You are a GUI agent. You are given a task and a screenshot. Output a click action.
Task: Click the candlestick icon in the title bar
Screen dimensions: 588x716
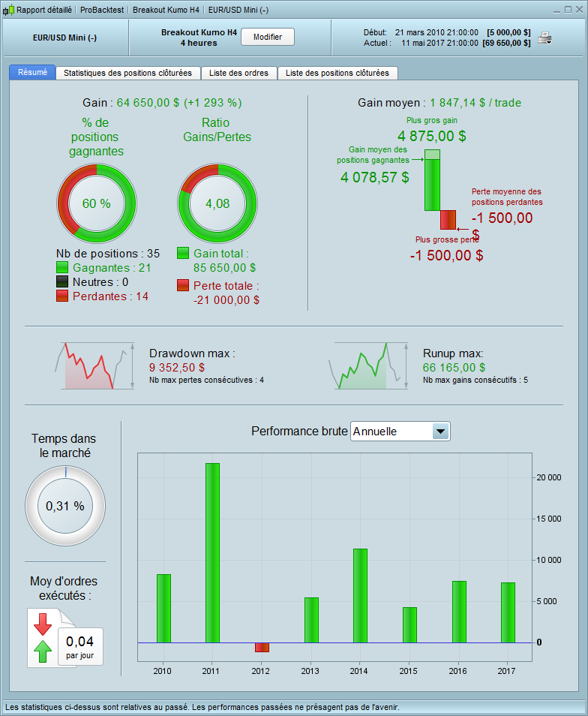click(x=8, y=10)
